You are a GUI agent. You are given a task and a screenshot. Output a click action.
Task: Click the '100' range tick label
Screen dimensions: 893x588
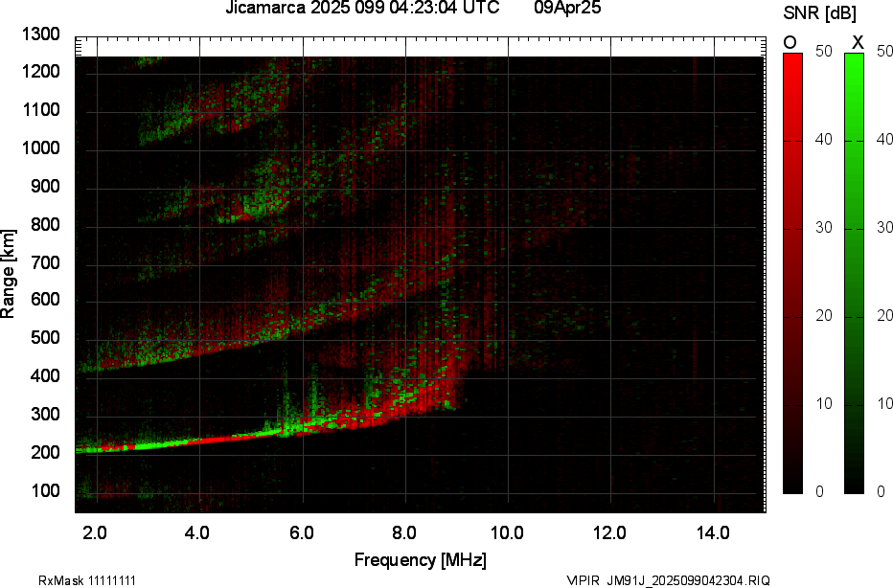coord(44,490)
